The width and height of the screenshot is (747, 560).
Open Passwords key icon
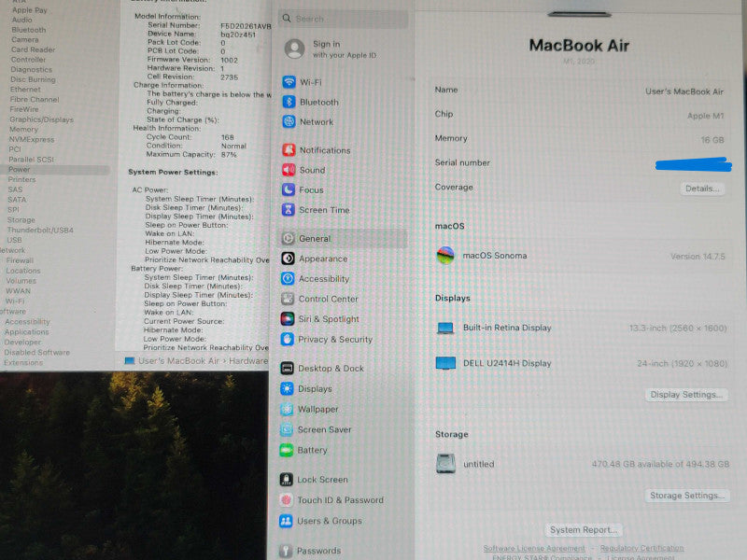(x=286, y=551)
